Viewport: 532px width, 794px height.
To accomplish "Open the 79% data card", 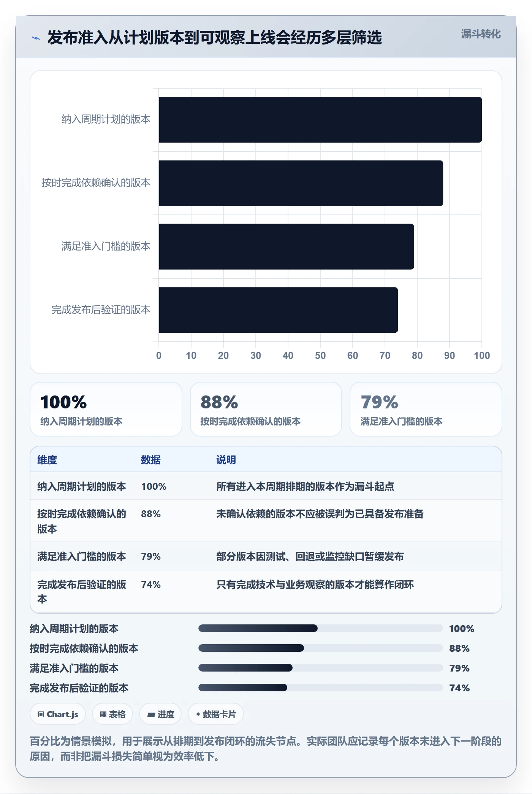I will (426, 409).
